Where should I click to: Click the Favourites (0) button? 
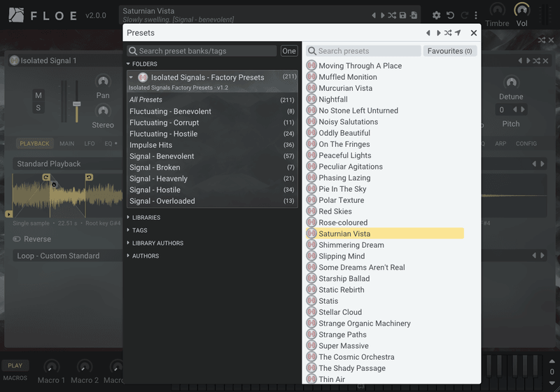449,51
